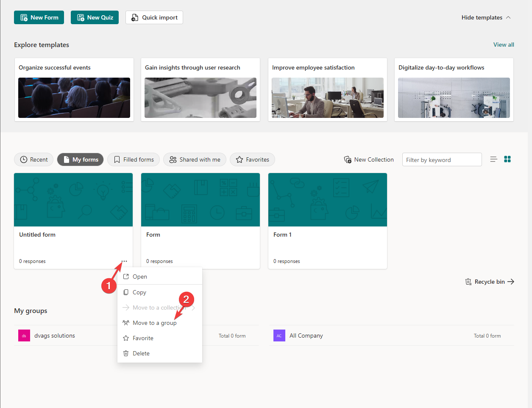Choose Delete in the context menu
This screenshot has width=532, height=408.
(160, 353)
